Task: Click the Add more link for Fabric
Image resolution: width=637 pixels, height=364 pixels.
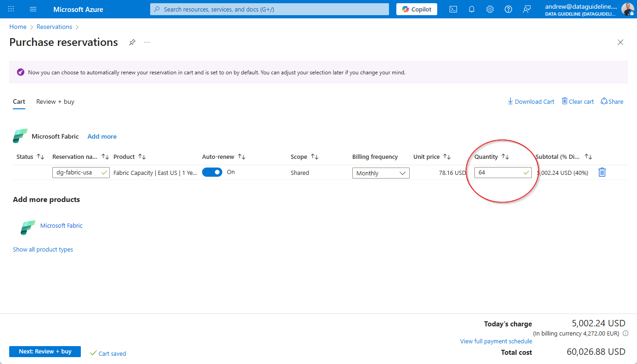Action: coord(102,136)
